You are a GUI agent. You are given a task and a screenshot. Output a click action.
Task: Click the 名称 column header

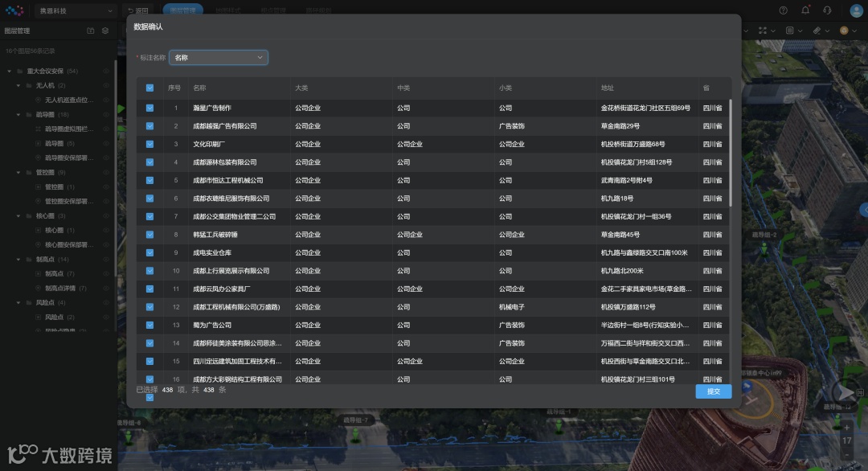point(199,88)
